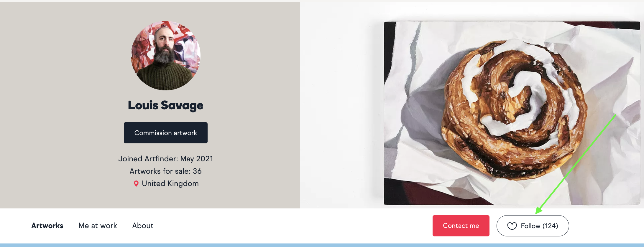Switch to the Artworks tab

(x=47, y=226)
